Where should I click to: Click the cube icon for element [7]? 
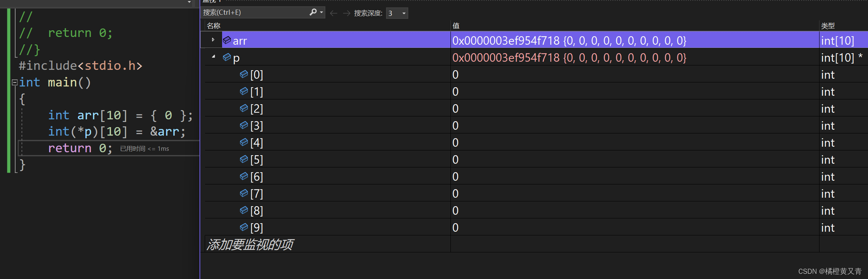[244, 193]
